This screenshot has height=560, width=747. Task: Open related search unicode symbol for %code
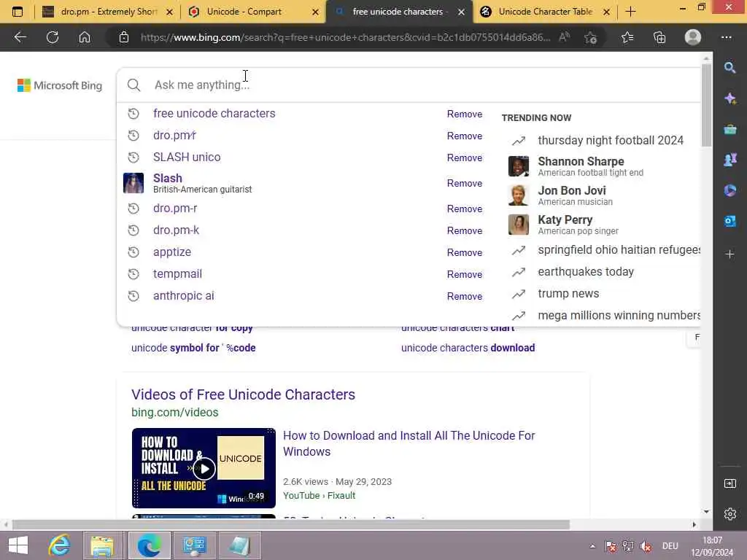(x=193, y=348)
